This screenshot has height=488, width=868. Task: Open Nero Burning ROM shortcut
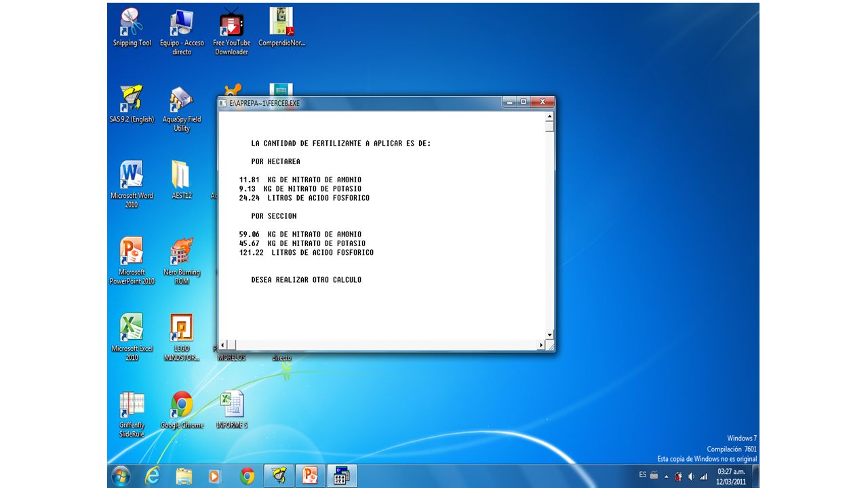pos(182,261)
